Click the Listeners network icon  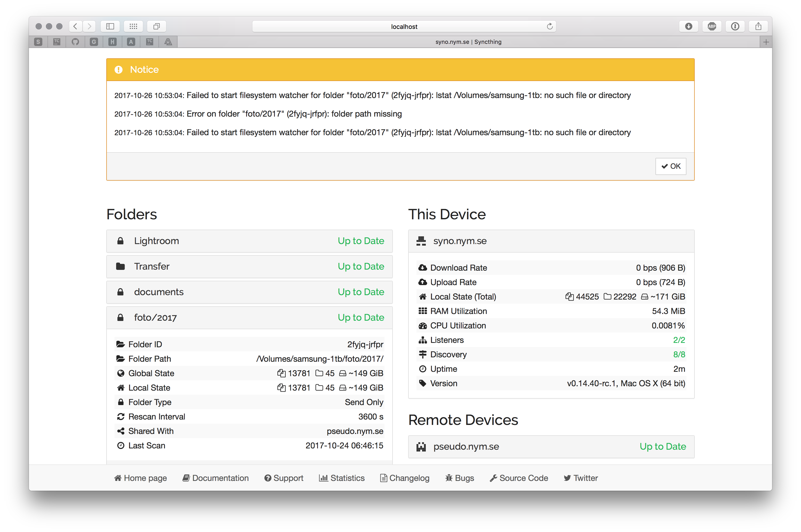pyautogui.click(x=422, y=340)
